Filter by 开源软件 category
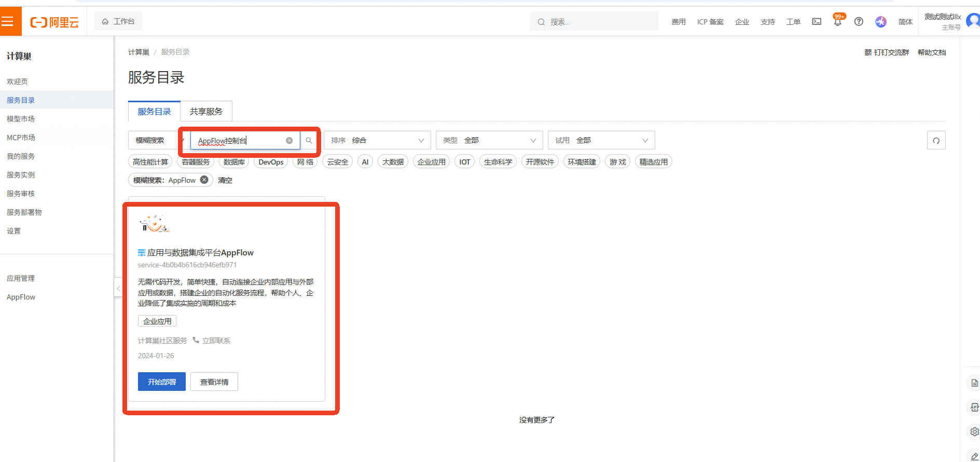 pos(540,162)
